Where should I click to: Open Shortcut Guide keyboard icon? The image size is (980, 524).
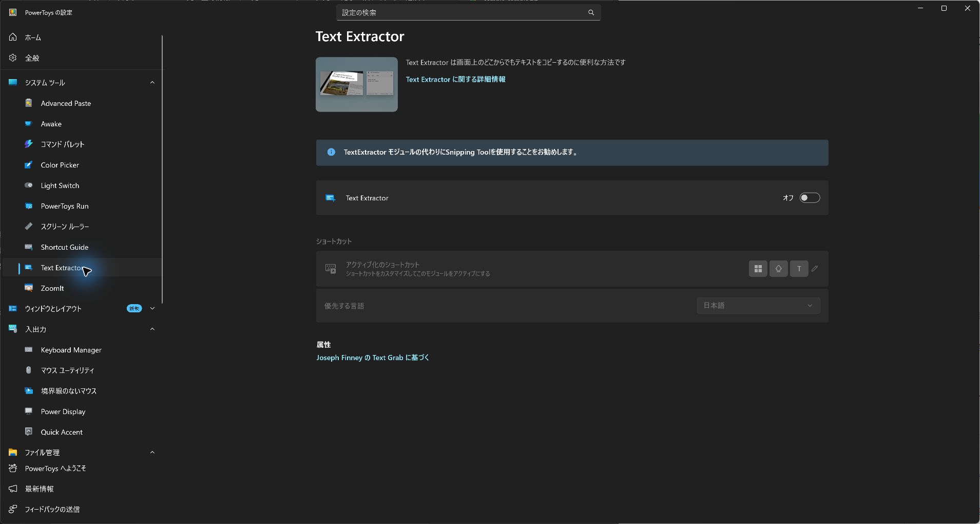29,247
